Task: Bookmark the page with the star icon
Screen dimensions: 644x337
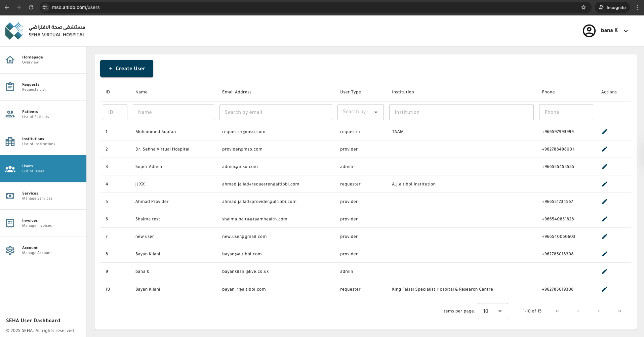Action: coord(583,7)
